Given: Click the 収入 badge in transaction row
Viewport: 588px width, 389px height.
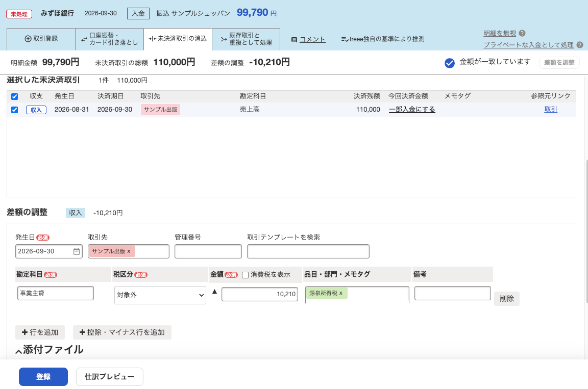Looking at the screenshot, I should 36,110.
